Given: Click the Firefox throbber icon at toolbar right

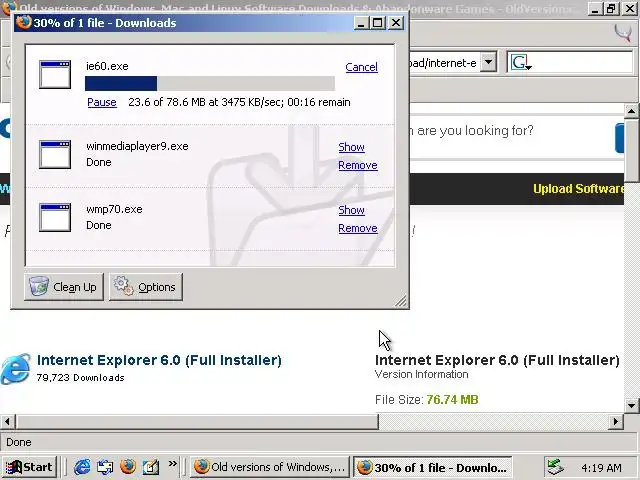Looking at the screenshot, I should (x=623, y=33).
